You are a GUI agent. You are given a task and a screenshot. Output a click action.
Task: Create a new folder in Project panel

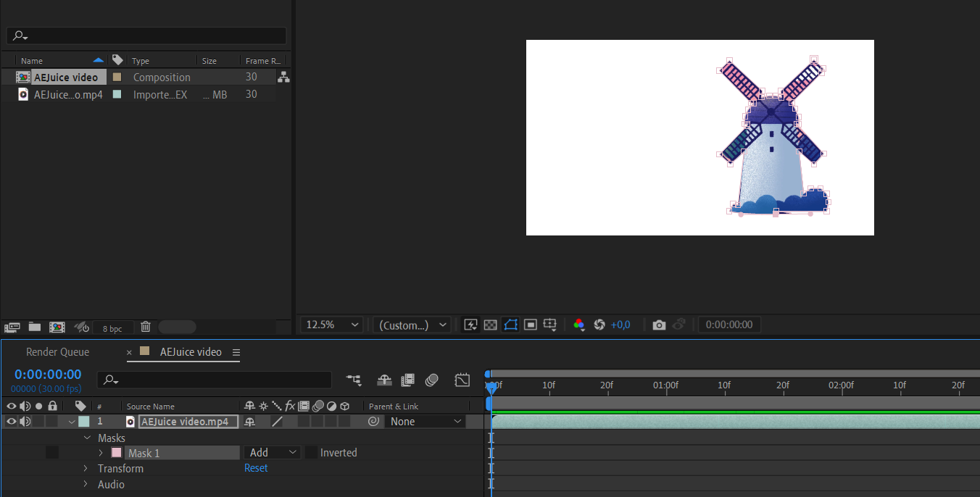(35, 327)
